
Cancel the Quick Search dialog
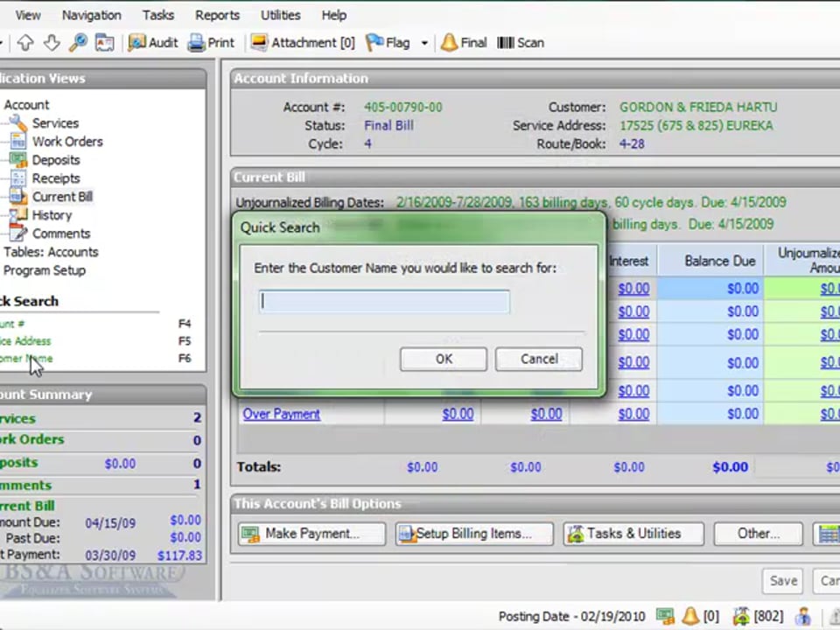click(538, 359)
